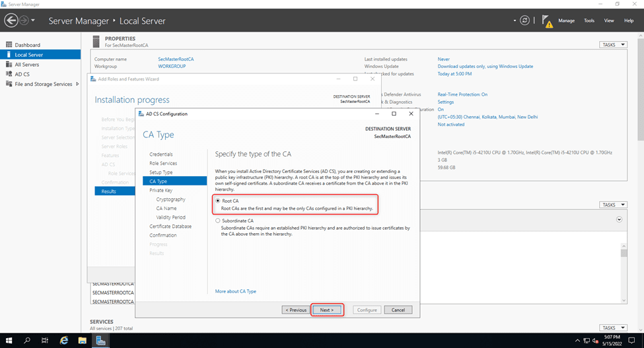Image resolution: width=644 pixels, height=348 pixels.
Task: Open the Events TASKS dropdown
Action: tap(613, 205)
